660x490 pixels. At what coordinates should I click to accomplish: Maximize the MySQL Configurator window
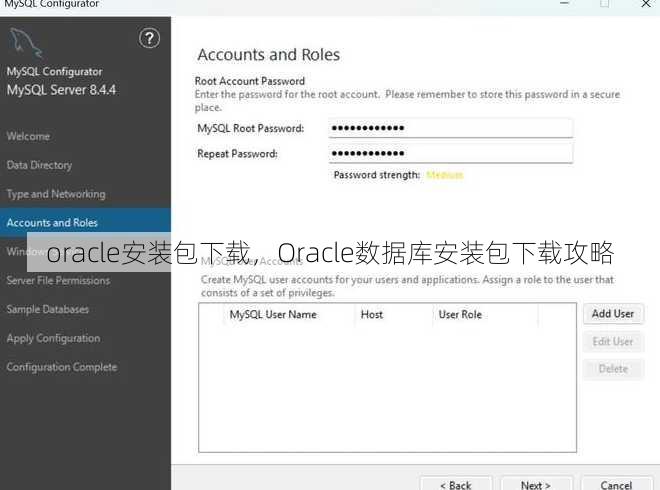pyautogui.click(x=605, y=4)
